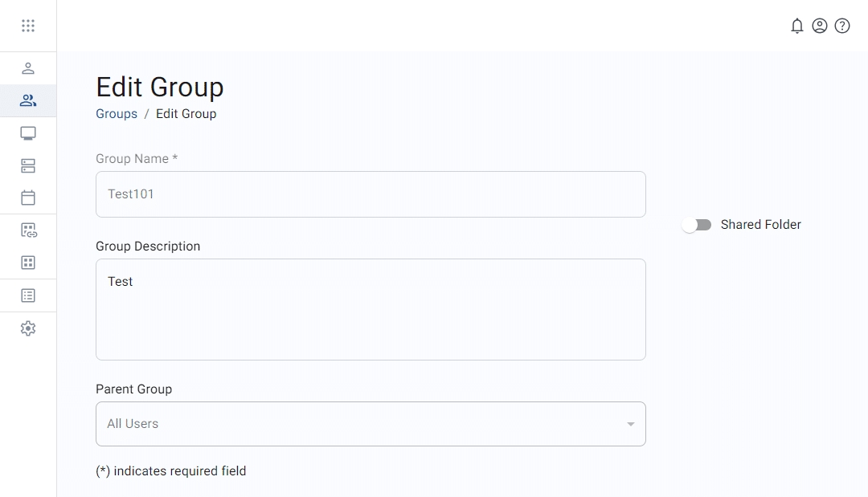Open the Devices monitor icon
The height and width of the screenshot is (497, 868).
pos(28,132)
